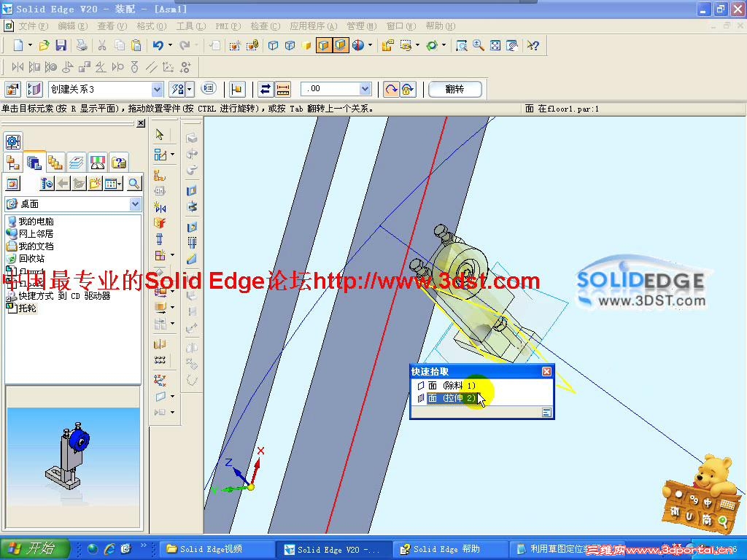Open the 文件(F) menu
Viewport: 747px width, 560px height.
point(33,26)
